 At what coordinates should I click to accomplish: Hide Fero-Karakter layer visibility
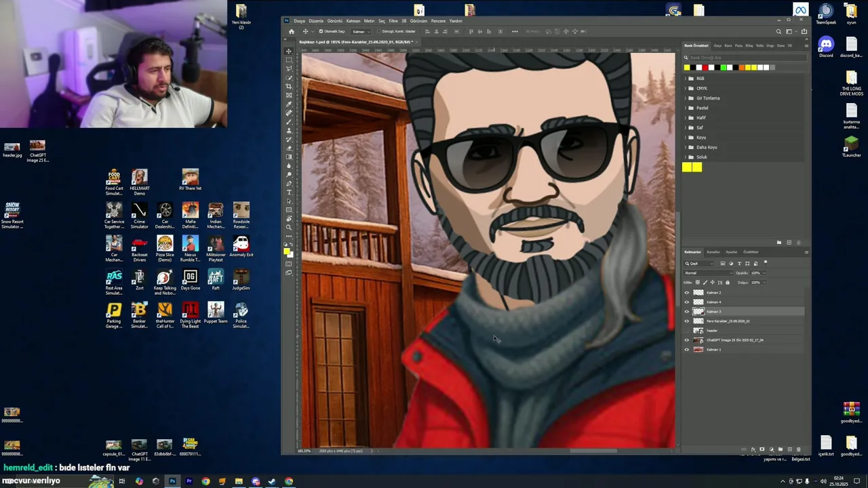686,321
